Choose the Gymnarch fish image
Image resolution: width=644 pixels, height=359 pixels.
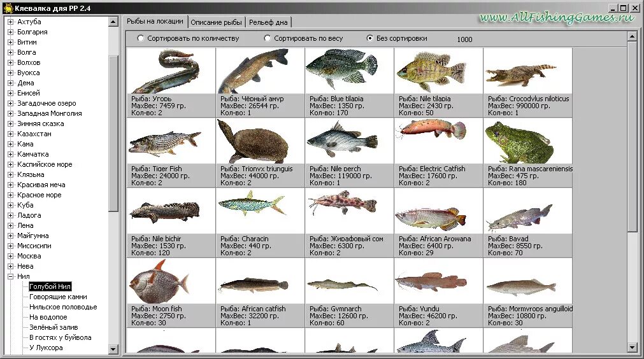point(349,281)
